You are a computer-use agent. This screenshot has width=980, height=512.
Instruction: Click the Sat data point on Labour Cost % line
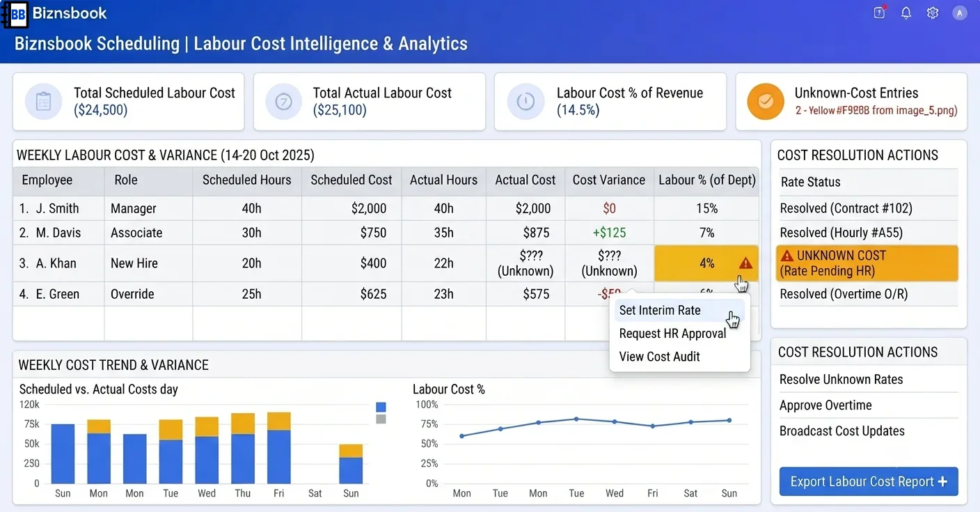(x=690, y=422)
